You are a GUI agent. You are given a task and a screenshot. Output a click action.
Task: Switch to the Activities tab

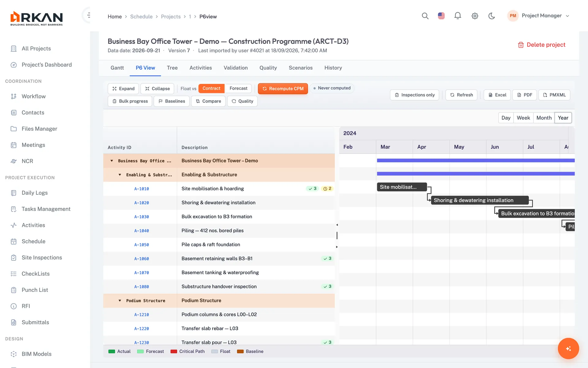pyautogui.click(x=201, y=68)
